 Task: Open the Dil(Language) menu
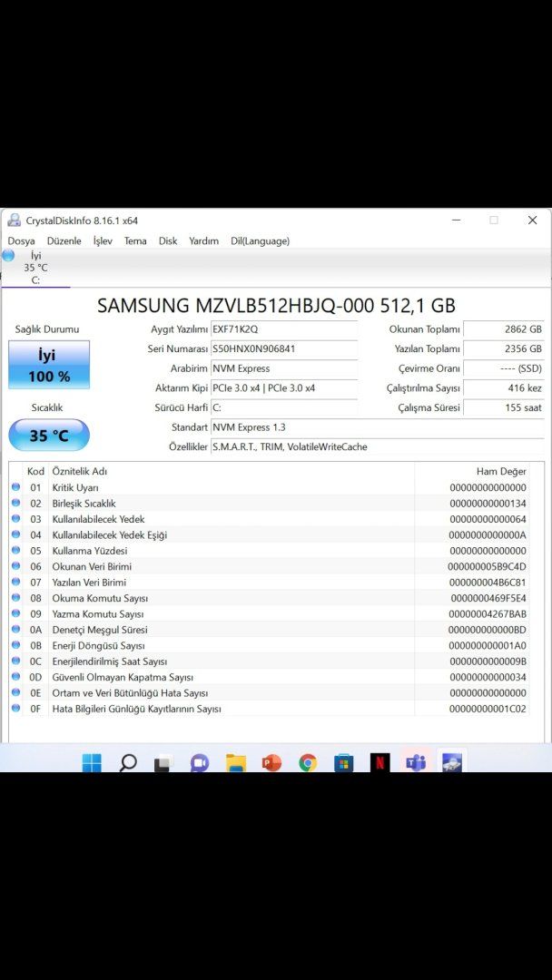(260, 240)
